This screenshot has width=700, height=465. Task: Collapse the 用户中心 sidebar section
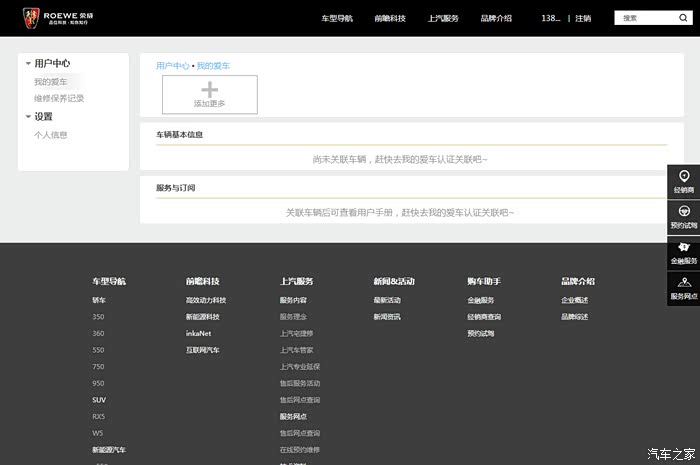(x=27, y=63)
